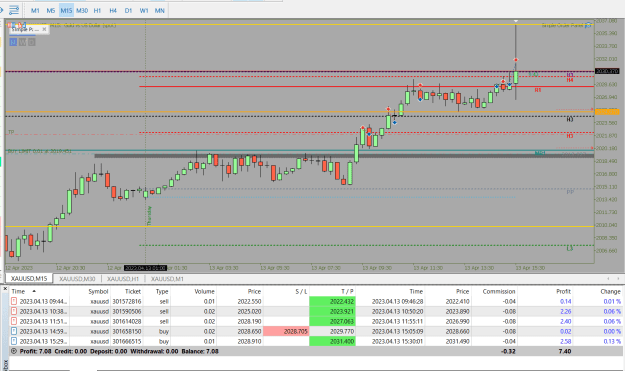Click buy icon of ticket 301658150 row
625x371 pixels.
14,331
